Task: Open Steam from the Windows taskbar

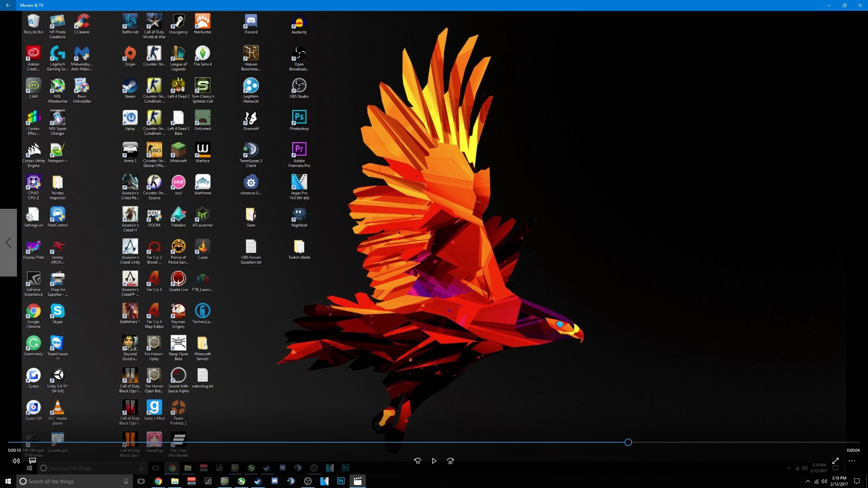Action: 258,481
